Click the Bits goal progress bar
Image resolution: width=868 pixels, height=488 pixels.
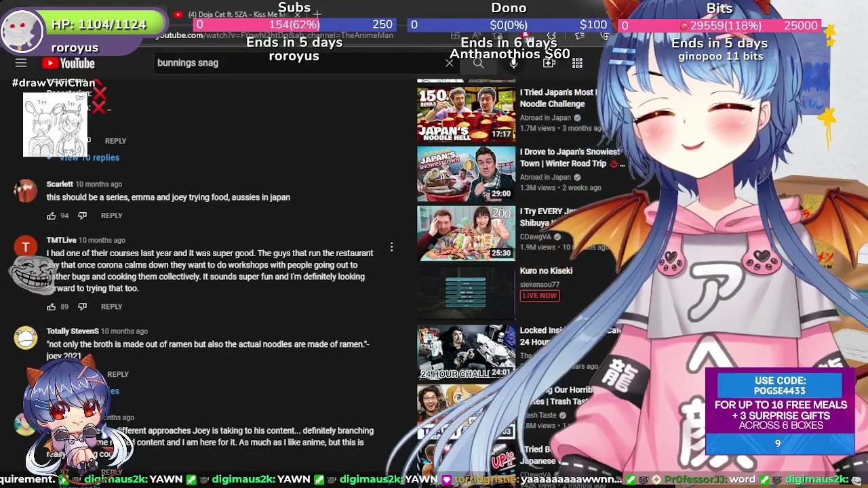(x=719, y=25)
